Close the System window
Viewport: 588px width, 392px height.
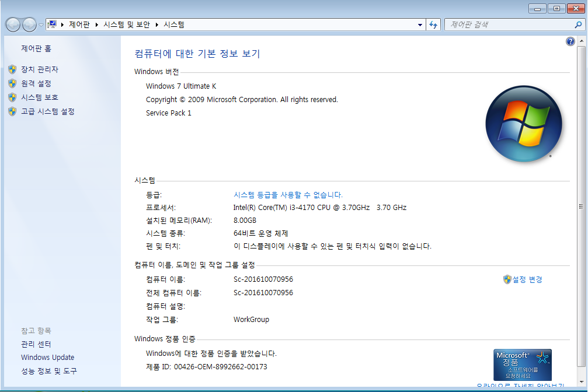point(576,8)
